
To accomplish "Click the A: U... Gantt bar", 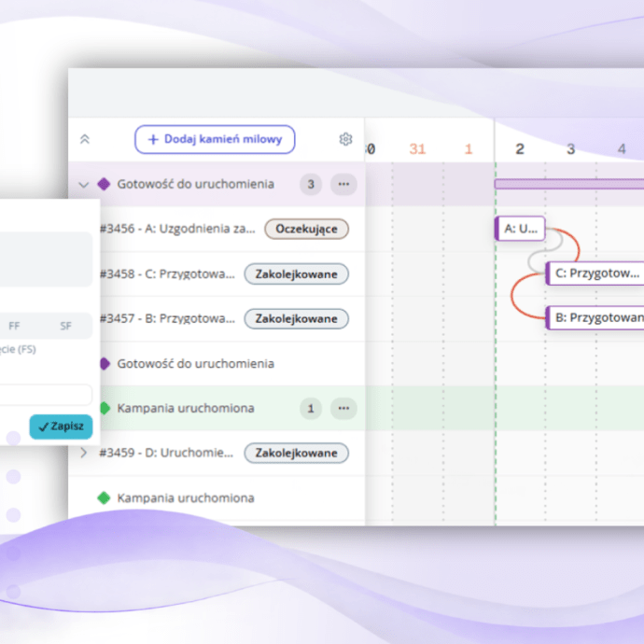I will (520, 229).
